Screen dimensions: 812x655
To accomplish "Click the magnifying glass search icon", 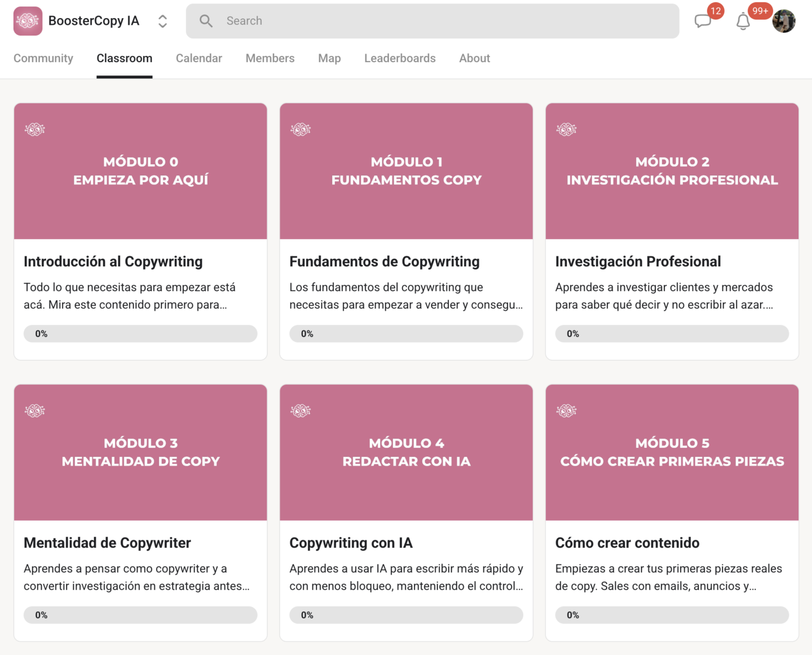I will 206,21.
